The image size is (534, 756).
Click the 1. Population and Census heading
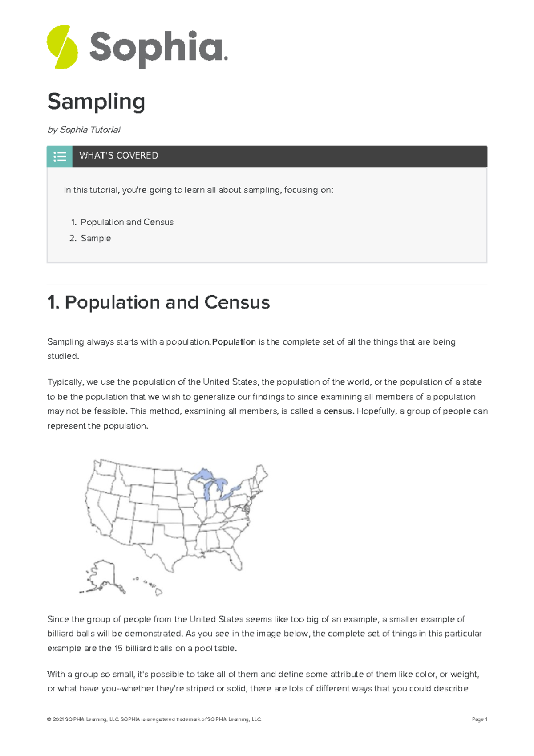pos(158,302)
